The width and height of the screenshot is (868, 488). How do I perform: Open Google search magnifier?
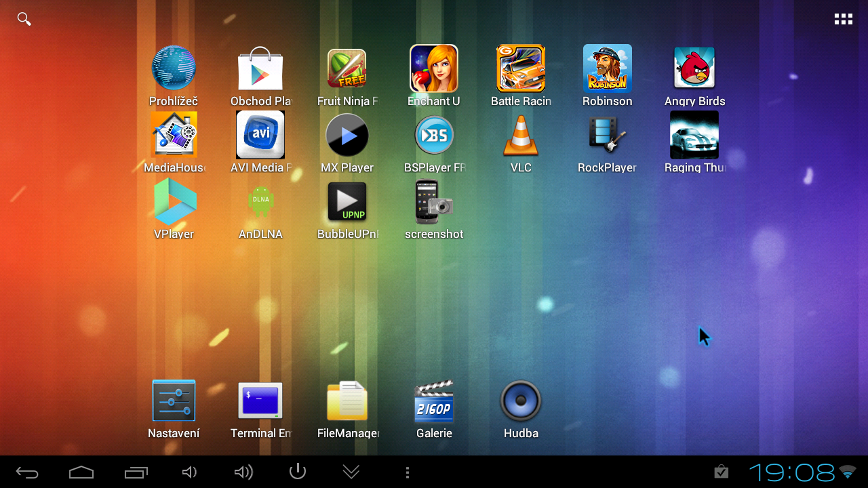(24, 19)
